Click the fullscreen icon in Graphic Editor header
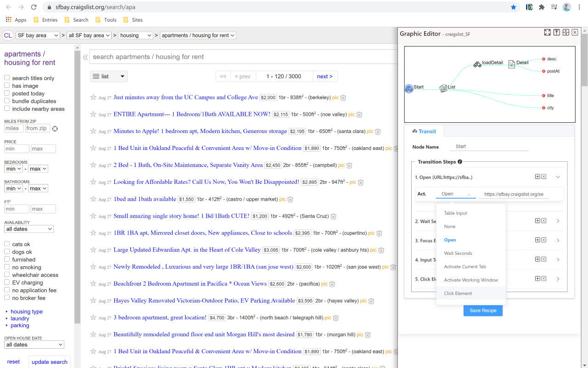 (x=547, y=32)
